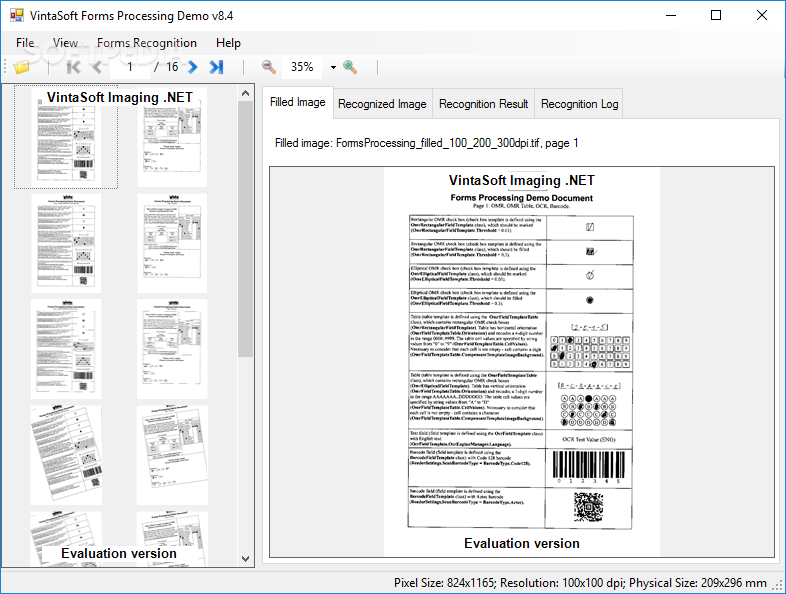
Task: Open the Help menu
Action: click(x=228, y=43)
